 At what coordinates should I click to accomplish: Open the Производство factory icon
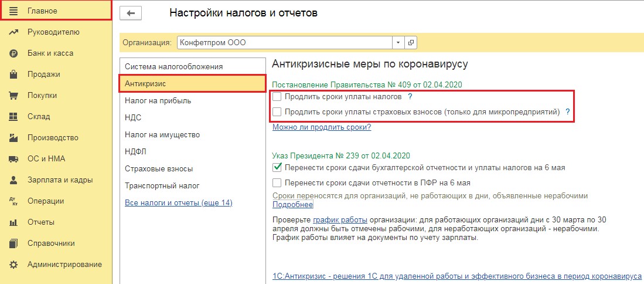(x=13, y=138)
